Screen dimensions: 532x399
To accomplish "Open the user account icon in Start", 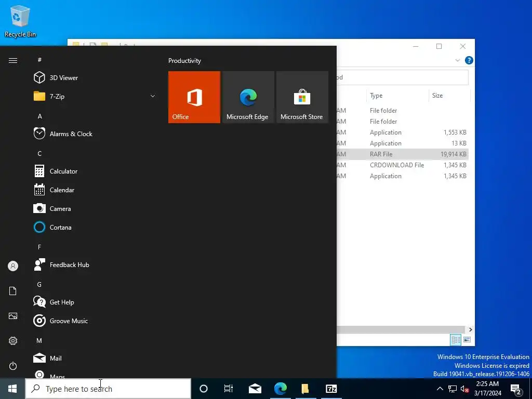I will click(13, 266).
